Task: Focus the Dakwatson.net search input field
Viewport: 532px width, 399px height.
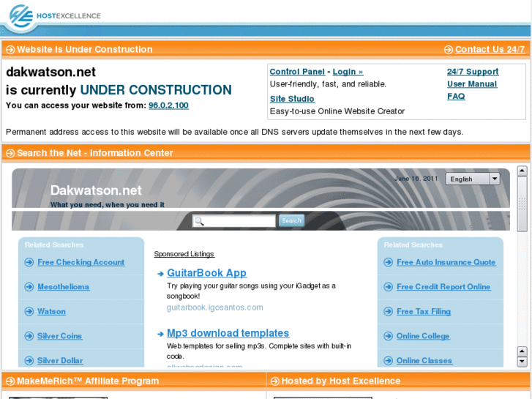Action: pos(234,221)
